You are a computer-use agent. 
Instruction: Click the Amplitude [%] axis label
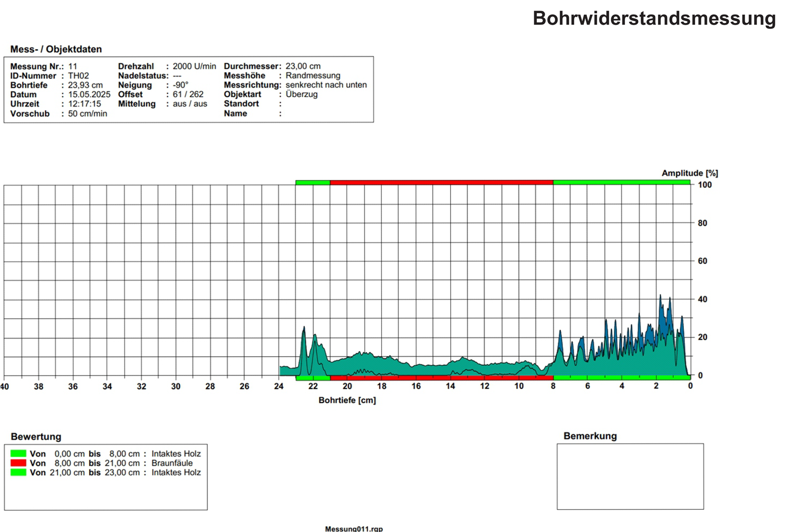click(689, 173)
